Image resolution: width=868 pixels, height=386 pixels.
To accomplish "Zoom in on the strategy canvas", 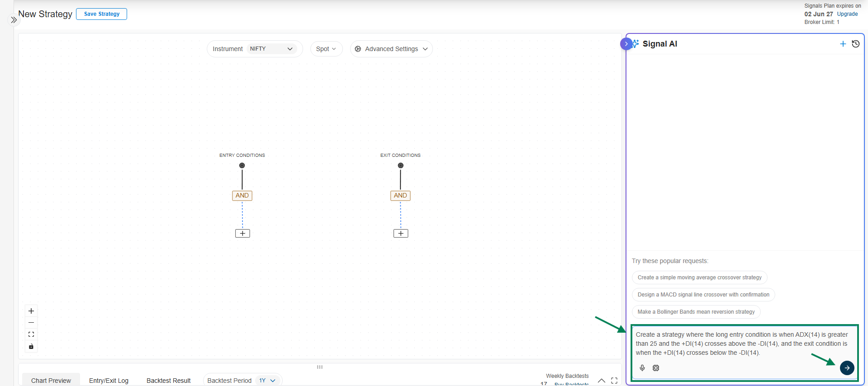I will (x=31, y=311).
